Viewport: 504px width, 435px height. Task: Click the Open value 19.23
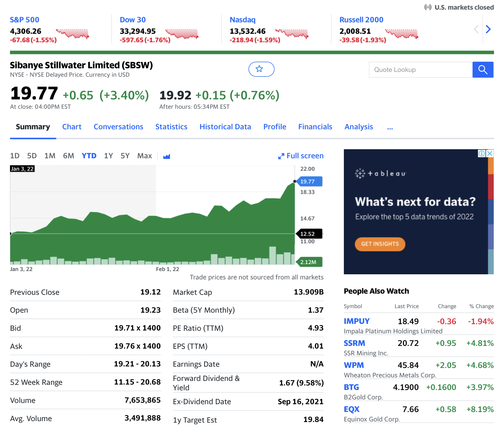coord(150,310)
